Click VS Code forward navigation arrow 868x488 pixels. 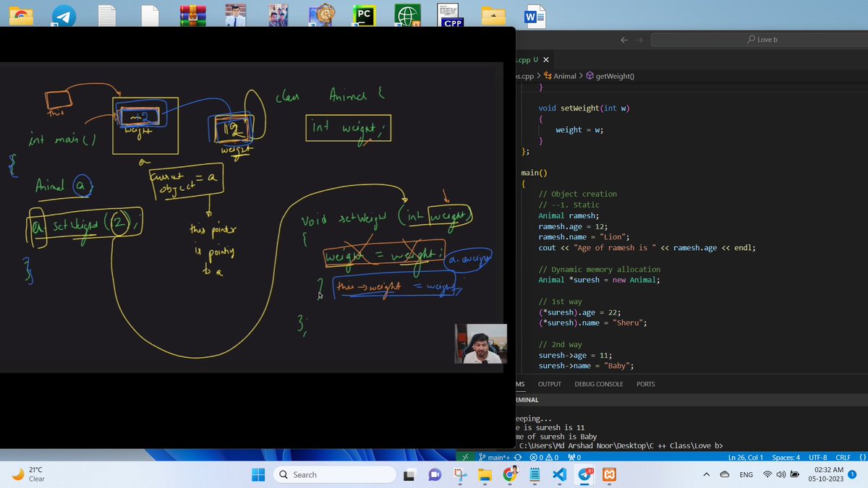(x=639, y=40)
